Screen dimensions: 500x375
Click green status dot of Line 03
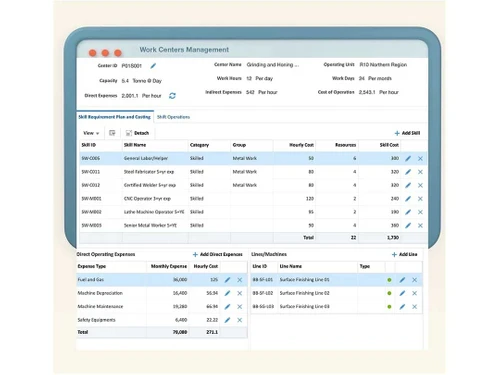coord(389,307)
